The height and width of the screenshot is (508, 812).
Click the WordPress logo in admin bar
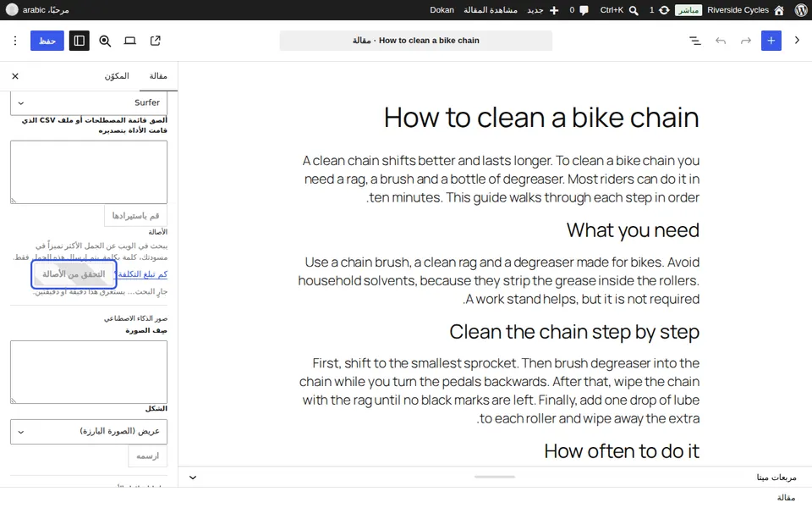tap(800, 10)
